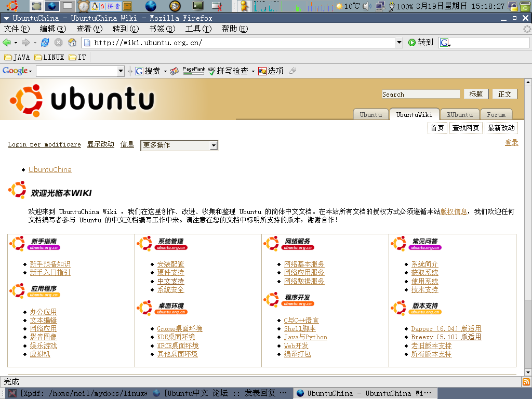Open the LINUX bookmarks folder
This screenshot has width=532, height=399.
(49, 57)
